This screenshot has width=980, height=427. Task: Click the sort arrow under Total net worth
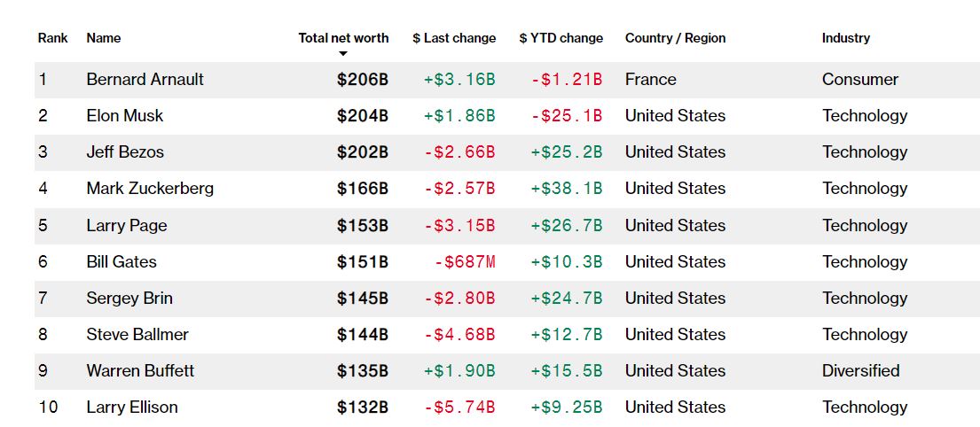[343, 54]
